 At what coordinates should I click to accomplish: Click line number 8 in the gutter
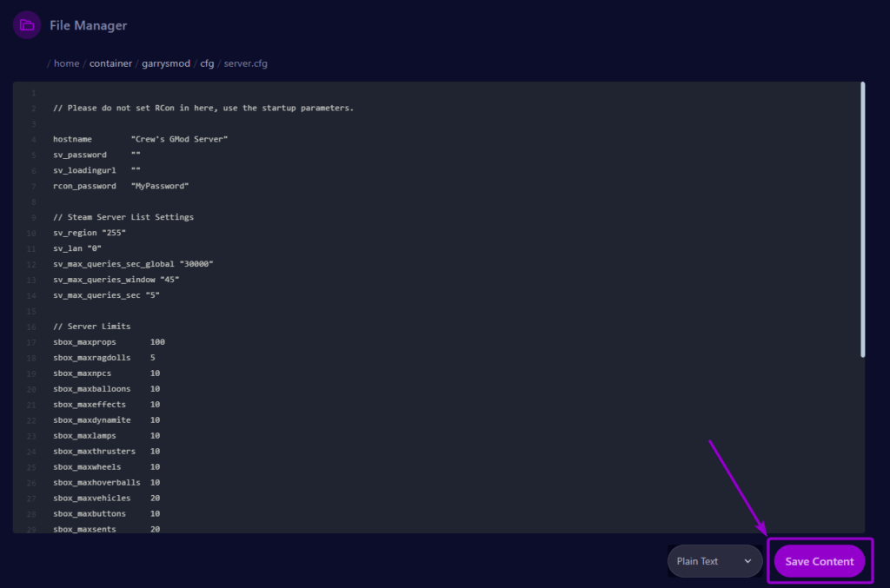click(34, 202)
